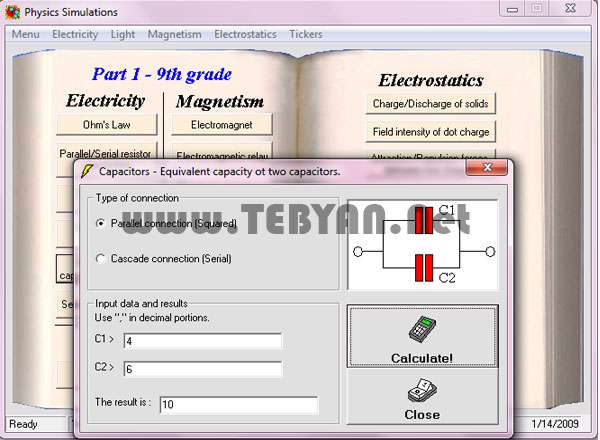Click the Parallel/Serial resistor button
600x440 pixels.
107,152
